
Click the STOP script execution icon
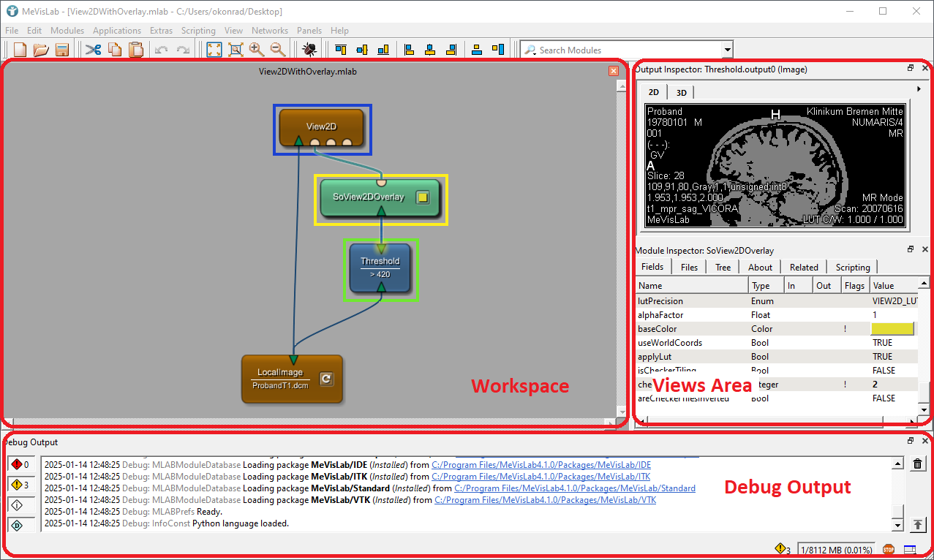click(888, 549)
